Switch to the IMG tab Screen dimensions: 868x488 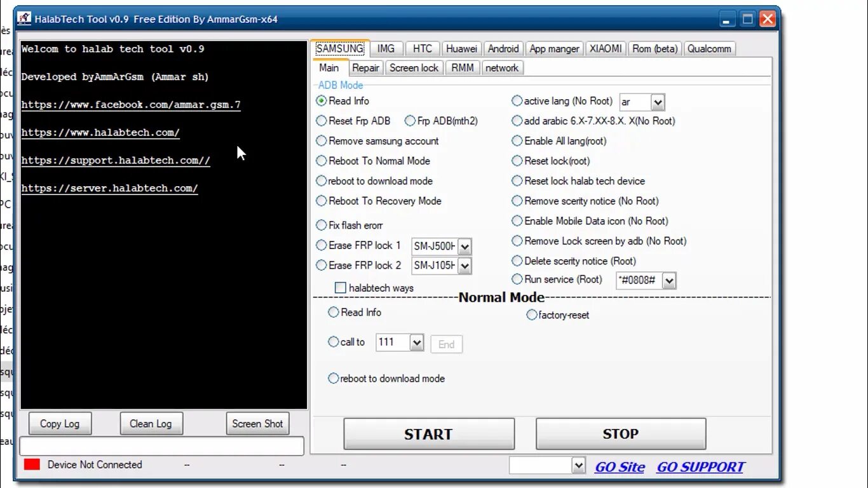tap(386, 49)
